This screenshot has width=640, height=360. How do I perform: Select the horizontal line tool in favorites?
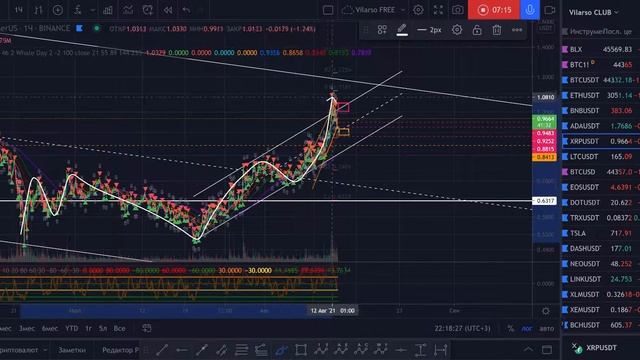tap(401, 350)
